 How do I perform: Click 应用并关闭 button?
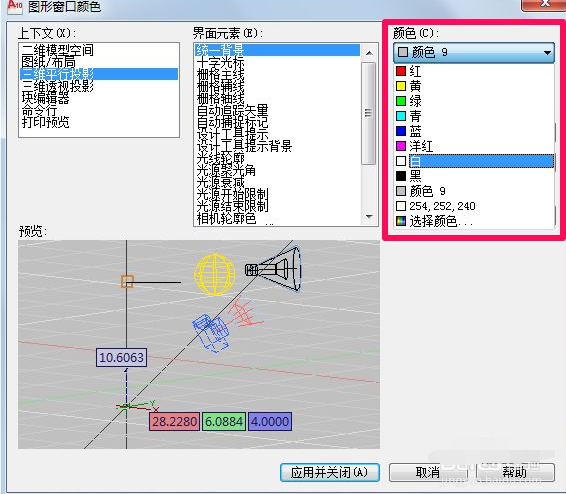[x=330, y=472]
